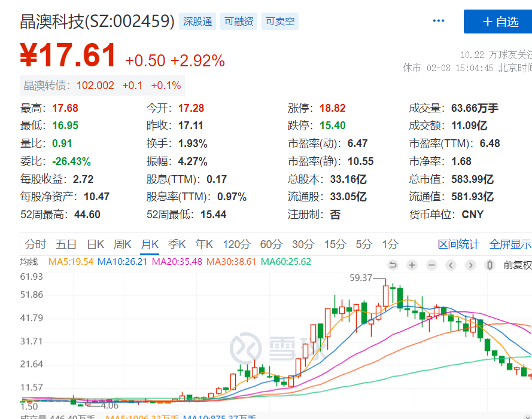This screenshot has width=532, height=419.
Task: Click the 跌停 value 15.40
Action: tap(333, 126)
